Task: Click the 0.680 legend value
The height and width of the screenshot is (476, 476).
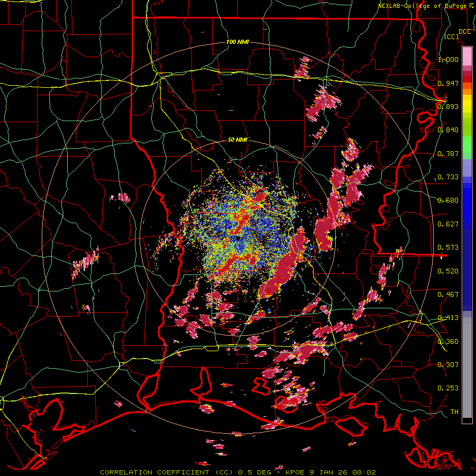Action: tap(448, 200)
